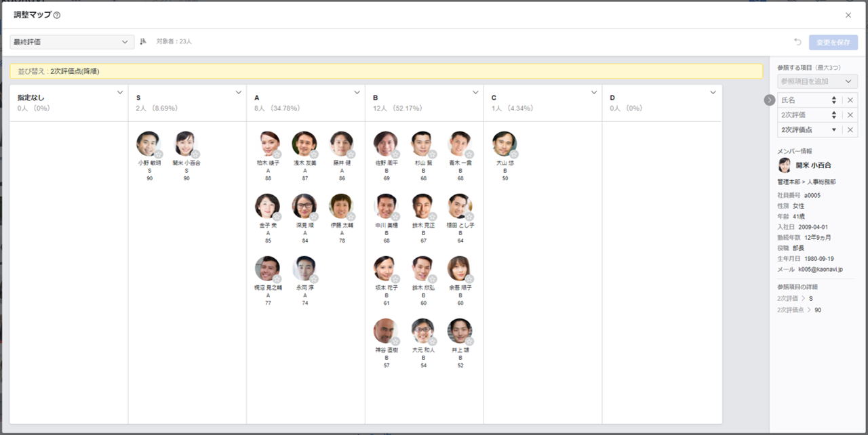This screenshot has height=435, width=868.
Task: Click the undo arrow icon
Action: [x=797, y=42]
